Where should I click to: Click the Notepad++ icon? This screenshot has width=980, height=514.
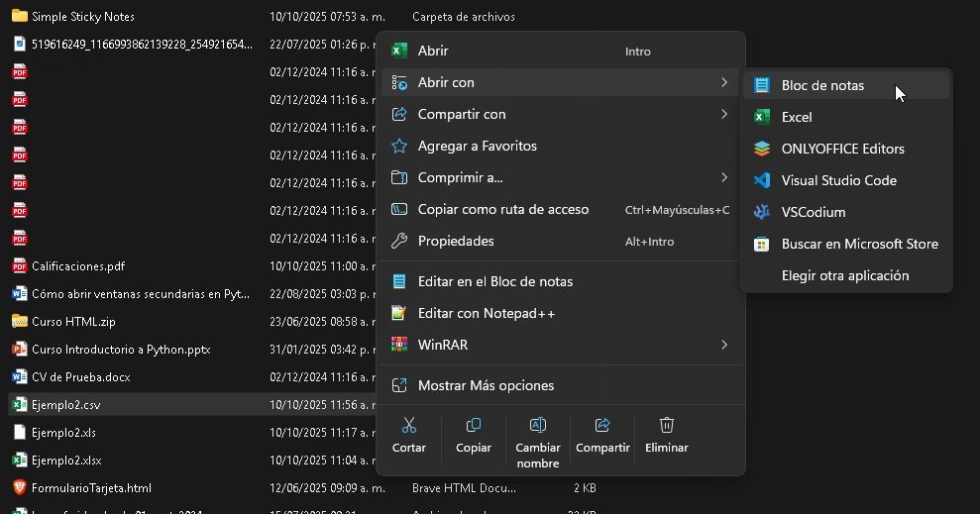click(399, 313)
